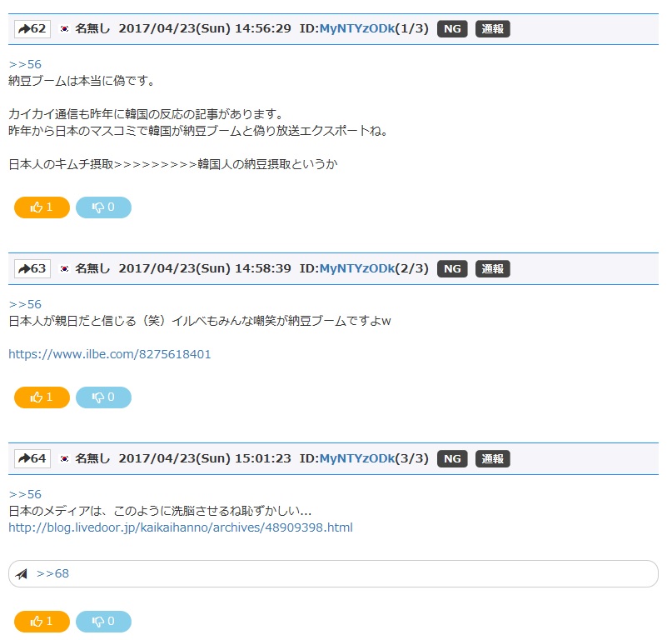Downvote post 64 with thumbs down
The width and height of the screenshot is (672, 640).
103,621
